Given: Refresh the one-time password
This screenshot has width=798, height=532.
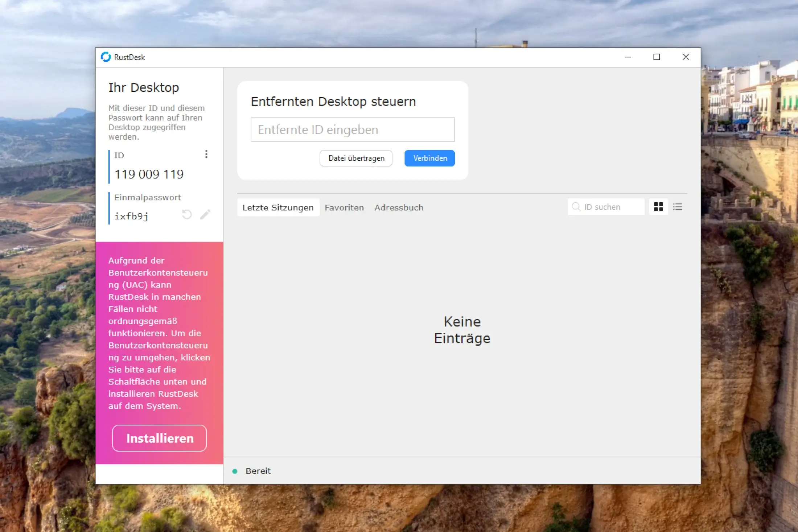Looking at the screenshot, I should [187, 215].
